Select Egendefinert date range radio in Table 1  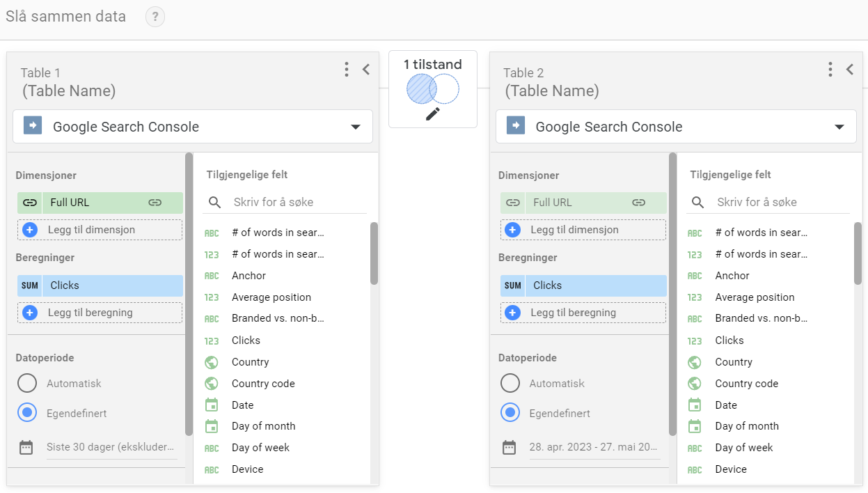click(27, 413)
